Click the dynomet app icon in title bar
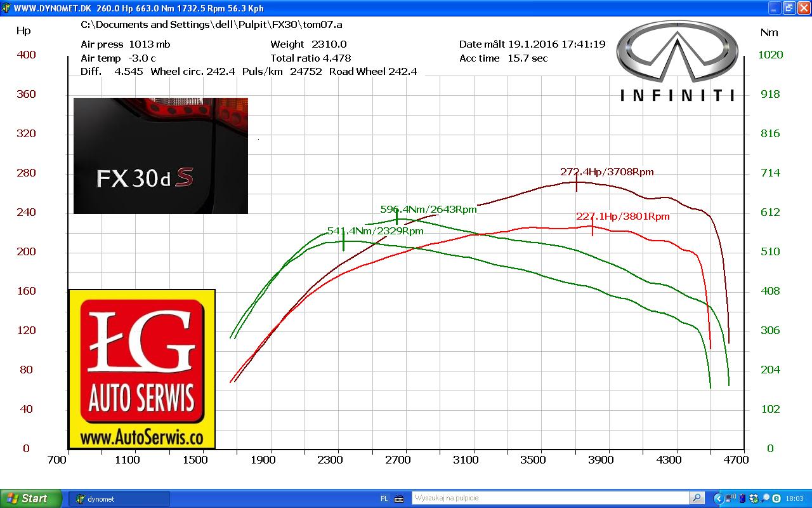 click(x=6, y=8)
